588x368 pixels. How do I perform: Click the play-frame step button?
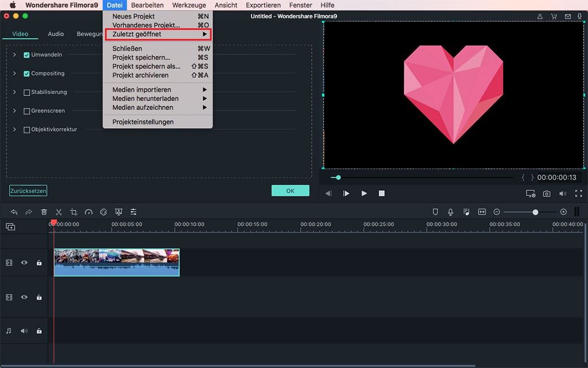(x=346, y=194)
